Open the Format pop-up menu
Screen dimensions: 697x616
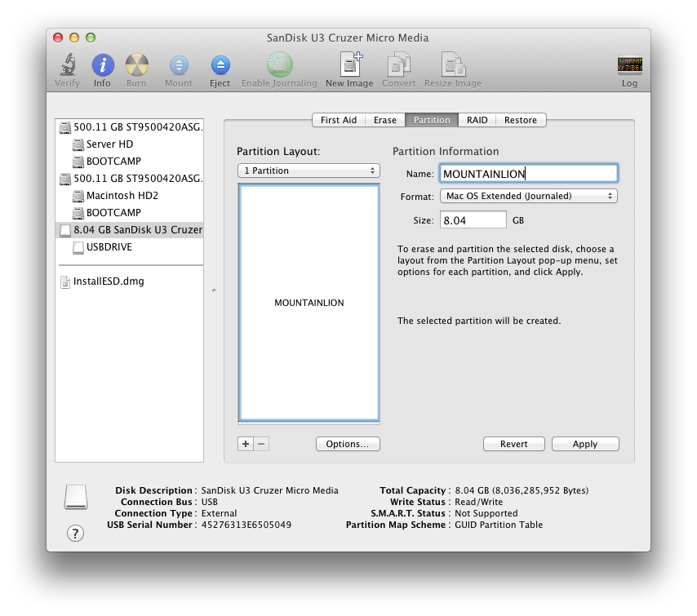[x=528, y=196]
